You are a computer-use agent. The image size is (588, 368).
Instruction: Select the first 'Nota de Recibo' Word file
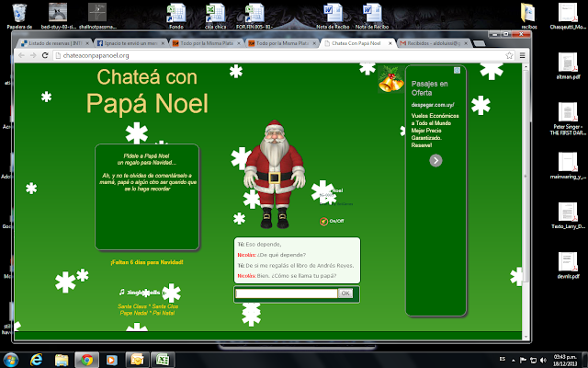tap(333, 17)
